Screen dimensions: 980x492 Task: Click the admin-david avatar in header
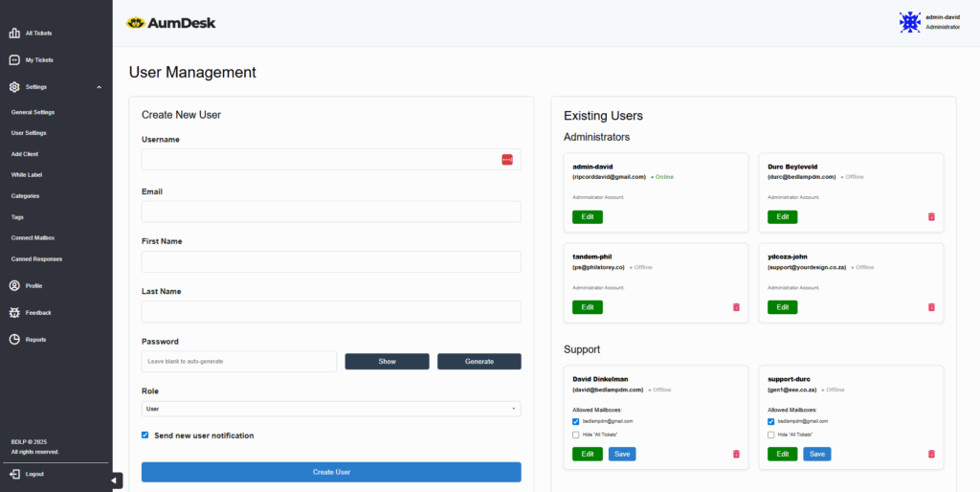tap(909, 22)
